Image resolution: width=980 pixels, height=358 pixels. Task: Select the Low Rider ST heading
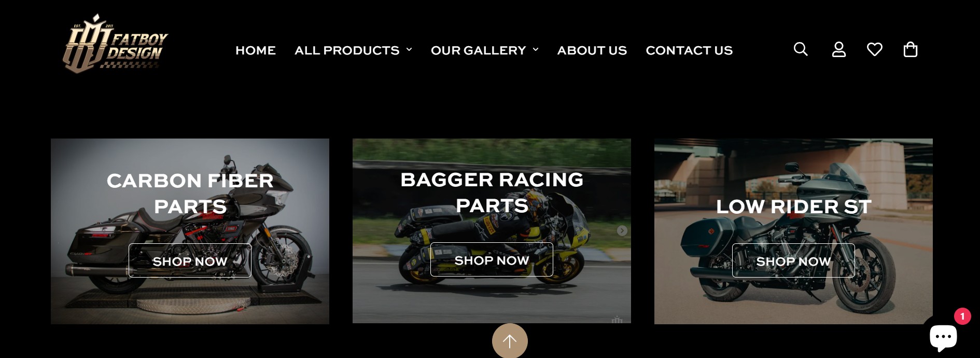click(793, 206)
